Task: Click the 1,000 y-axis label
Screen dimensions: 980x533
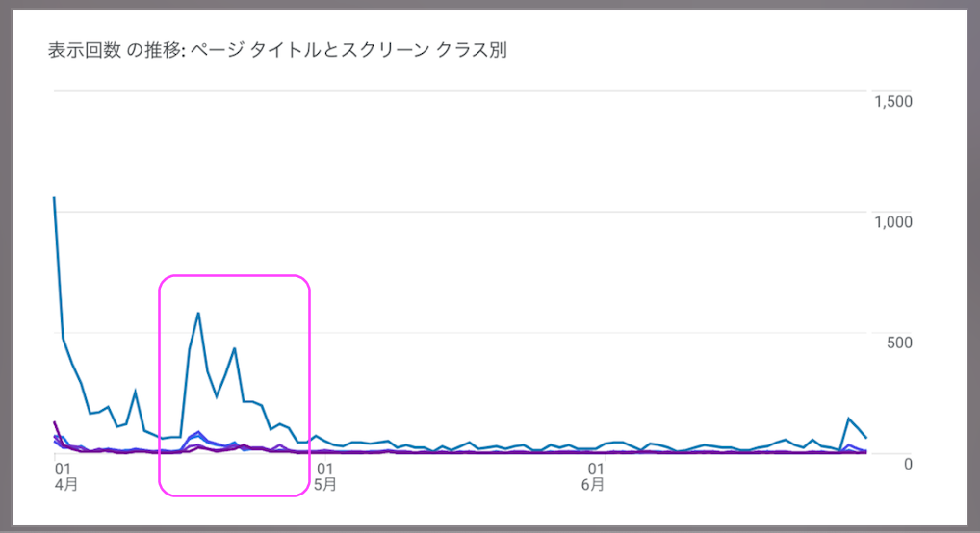Action: (892, 221)
